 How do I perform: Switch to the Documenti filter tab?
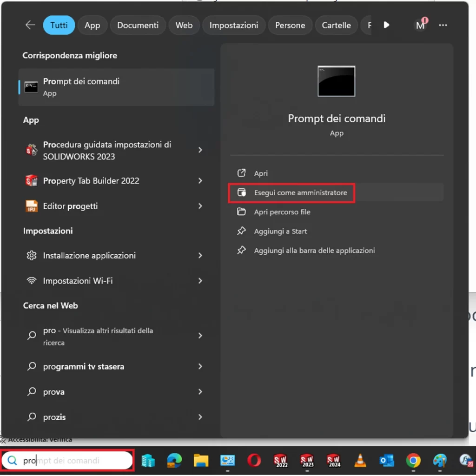138,25
